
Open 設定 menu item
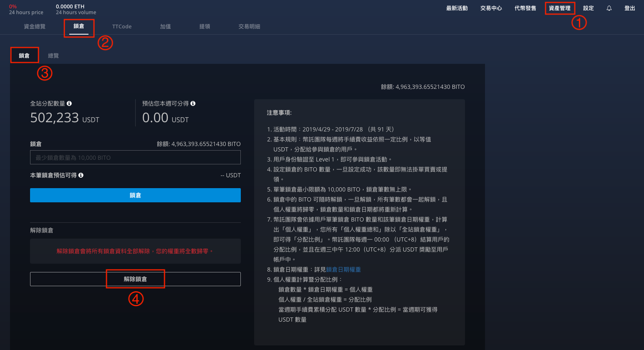click(588, 8)
